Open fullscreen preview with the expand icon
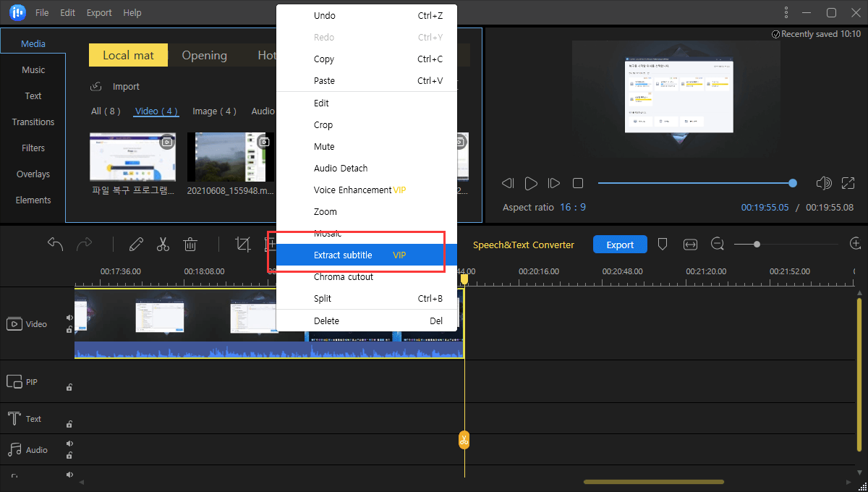This screenshot has height=492, width=868. pyautogui.click(x=848, y=183)
